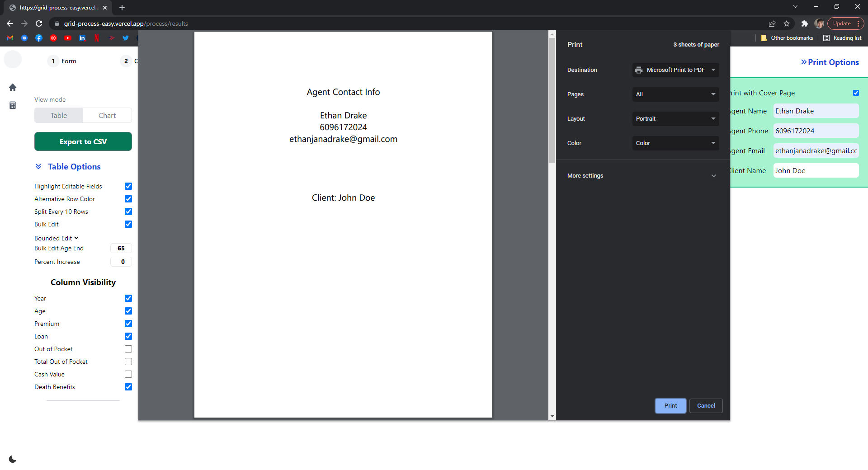Open the Extensions puzzle icon
Image resolution: width=868 pixels, height=470 pixels.
(x=804, y=23)
